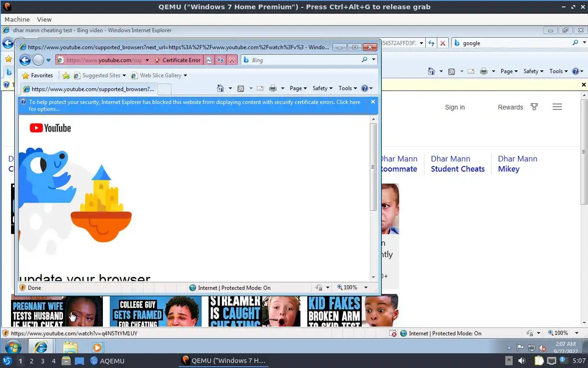The image size is (588, 368).
Task: Switch to workspace 2 on host panel
Action: [x=31, y=361]
